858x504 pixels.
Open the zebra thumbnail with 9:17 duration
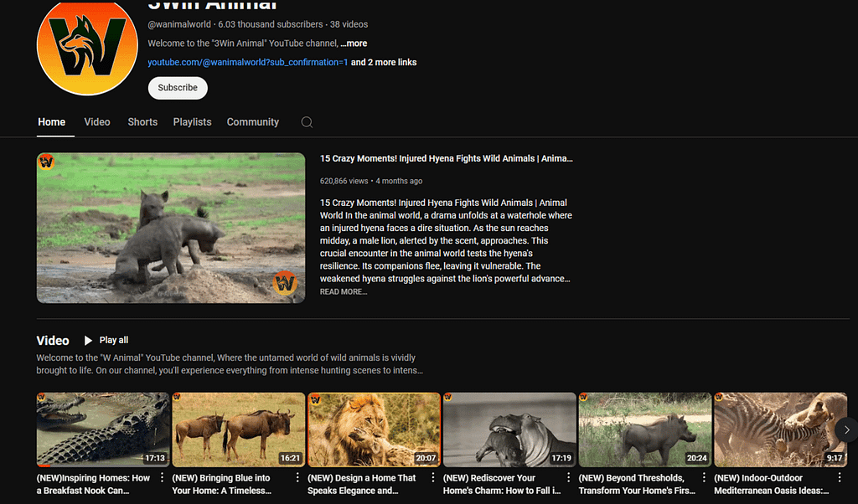point(780,429)
